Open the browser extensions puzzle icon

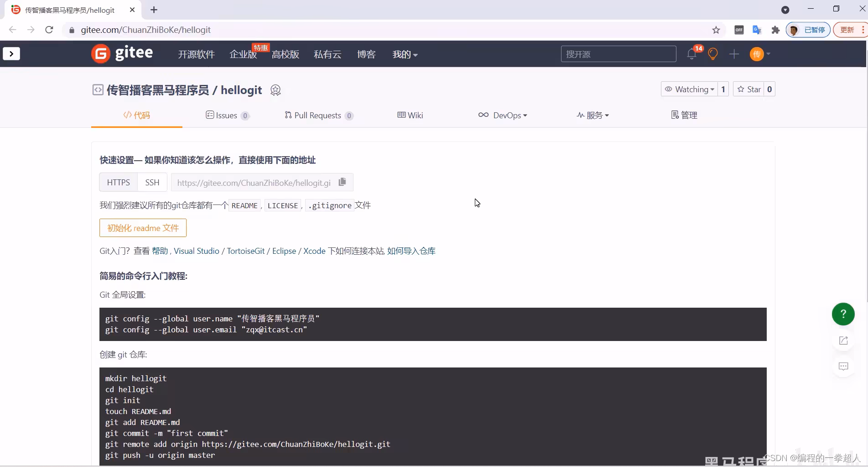pos(775,30)
